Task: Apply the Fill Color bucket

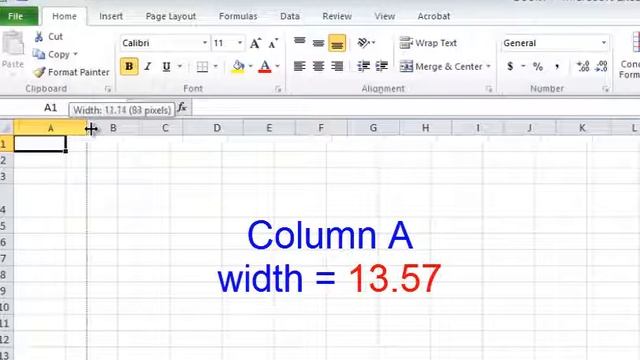Action: (x=238, y=66)
